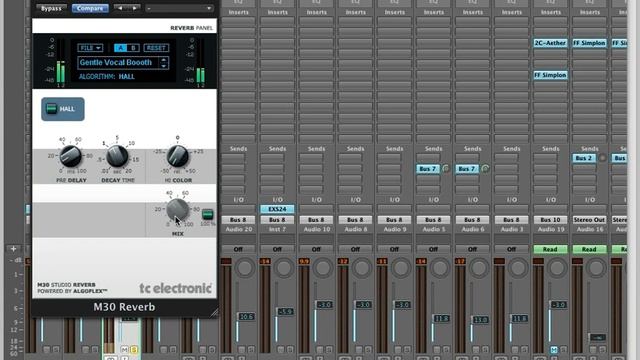Open automation mode Off on Audio 20
Image resolution: width=640 pixels, height=360 pixels.
(238, 249)
